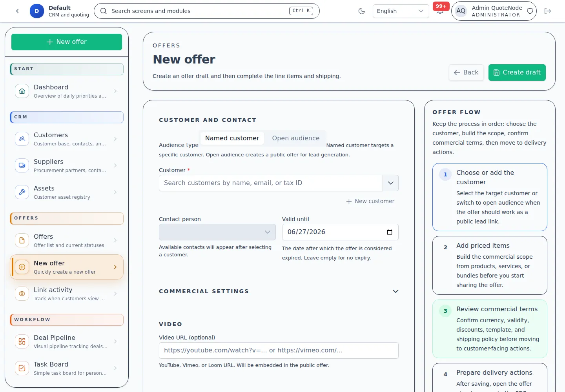Go to Suppliers menu item
565x392 pixels.
67,165
